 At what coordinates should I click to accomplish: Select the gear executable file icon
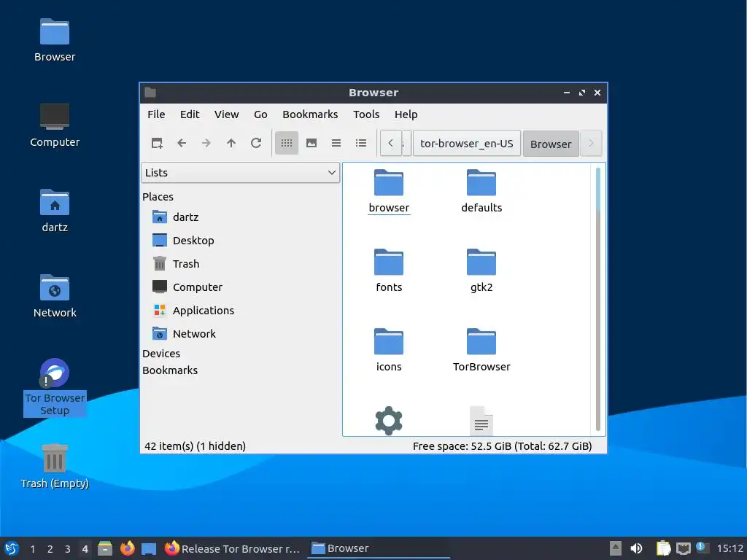click(389, 421)
